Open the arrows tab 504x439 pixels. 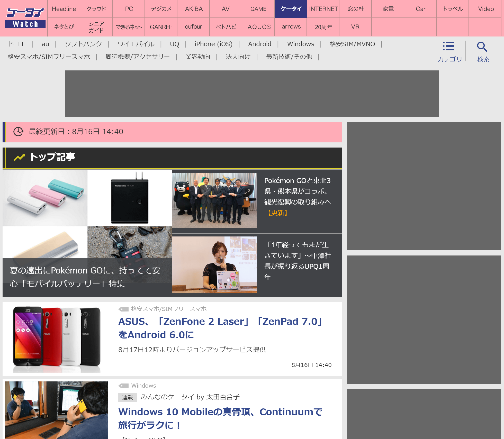291,27
